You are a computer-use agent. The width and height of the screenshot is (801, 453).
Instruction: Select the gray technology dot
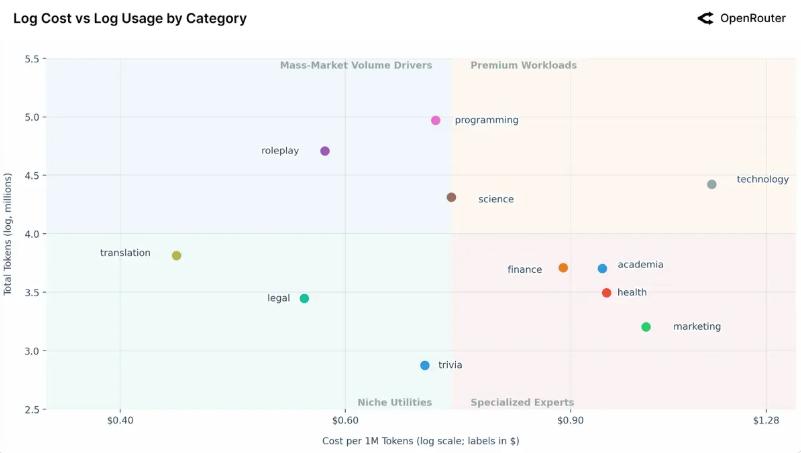point(712,184)
